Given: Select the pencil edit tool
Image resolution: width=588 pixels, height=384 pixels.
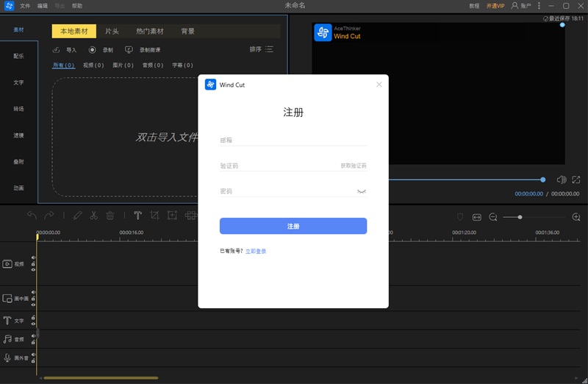Looking at the screenshot, I should (78, 216).
